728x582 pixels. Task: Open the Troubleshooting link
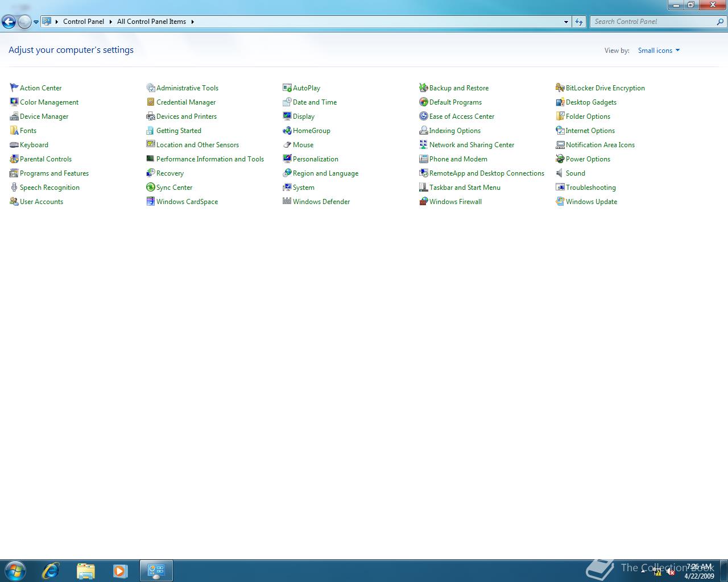pos(590,188)
